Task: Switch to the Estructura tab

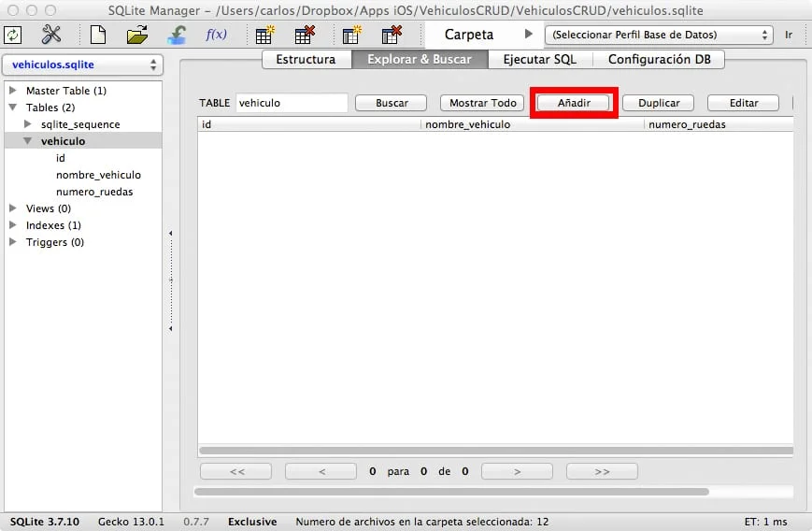Action: [306, 59]
